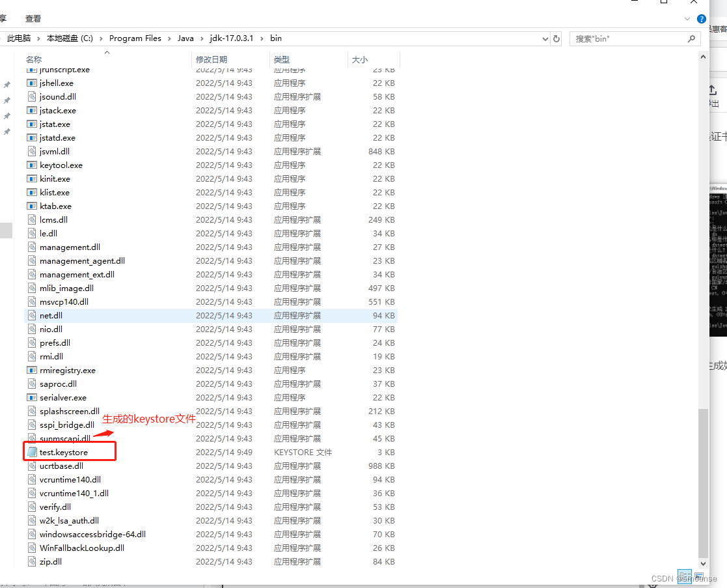Click the jstat.exe file icon
Screen dimensions: 727x588
pyautogui.click(x=31, y=124)
